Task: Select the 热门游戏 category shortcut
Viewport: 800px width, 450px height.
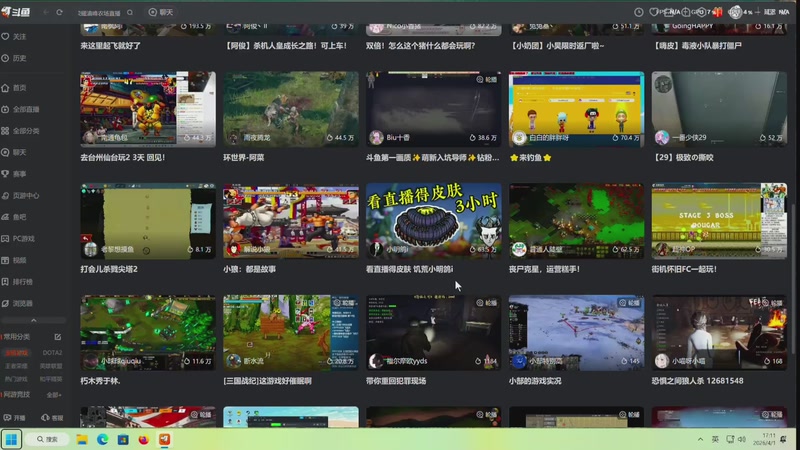Action: (x=16, y=379)
